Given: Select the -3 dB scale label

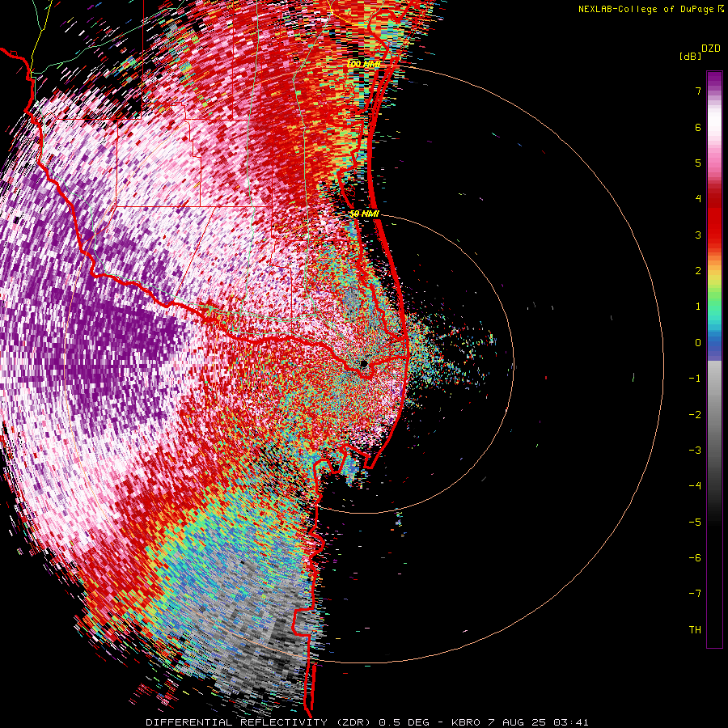Looking at the screenshot, I should (x=695, y=451).
